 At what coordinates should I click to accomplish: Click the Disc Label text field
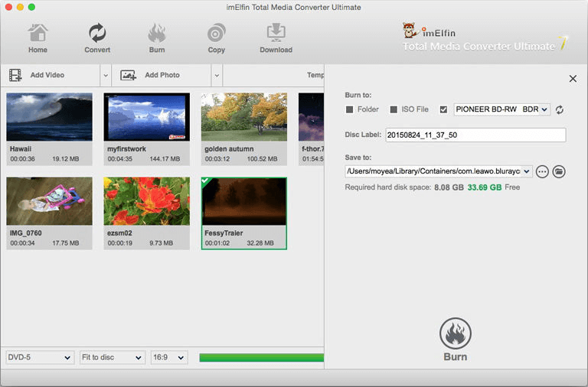(475, 135)
